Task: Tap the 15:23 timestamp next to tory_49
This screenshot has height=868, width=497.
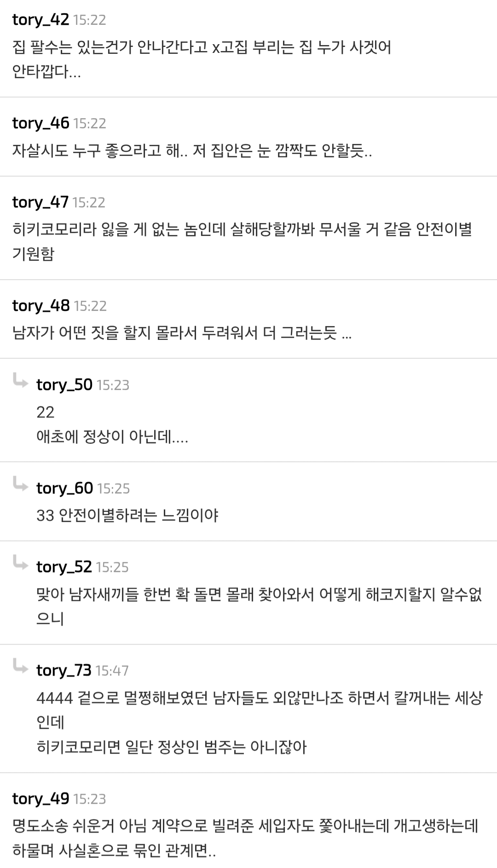Action: pyautogui.click(x=89, y=799)
